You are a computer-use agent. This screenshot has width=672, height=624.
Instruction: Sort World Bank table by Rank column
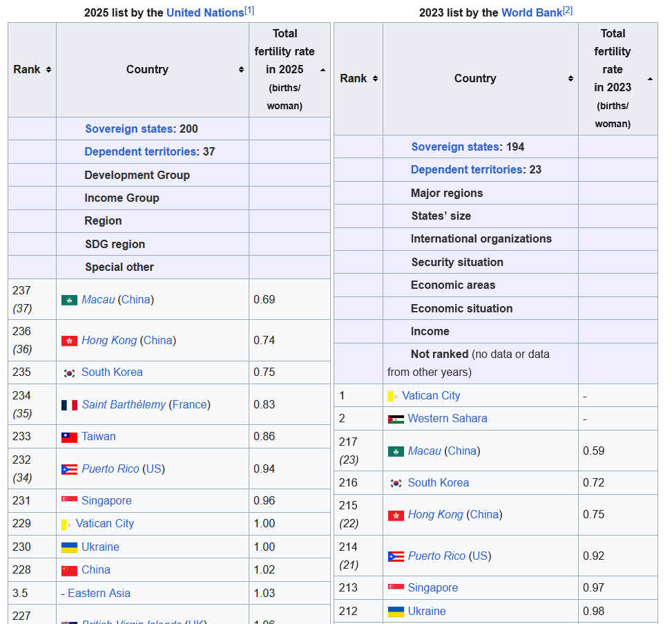[375, 79]
